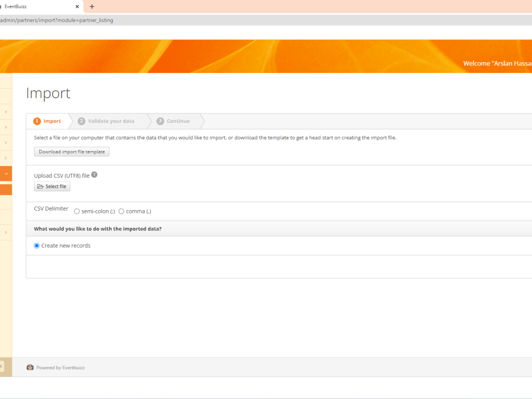This screenshot has width=532, height=399.
Task: Click the Eventbuizz logo icon in the footer
Action: coord(30,367)
